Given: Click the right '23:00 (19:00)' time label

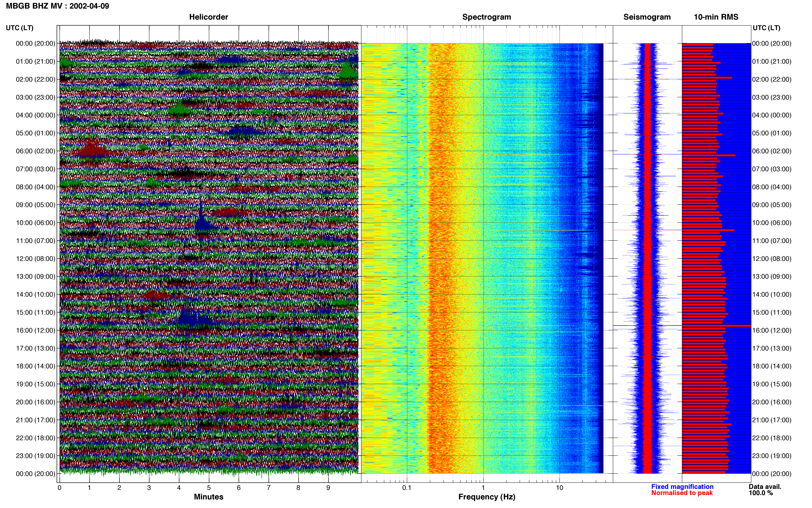Looking at the screenshot, I should pos(772,456).
